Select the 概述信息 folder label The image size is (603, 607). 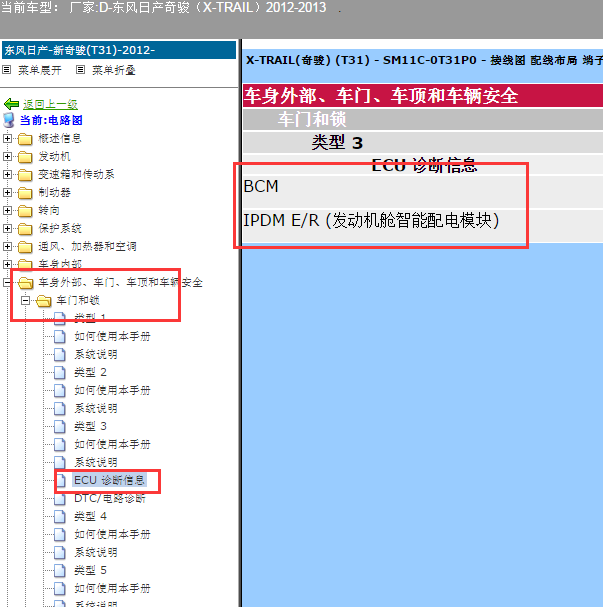[60, 139]
